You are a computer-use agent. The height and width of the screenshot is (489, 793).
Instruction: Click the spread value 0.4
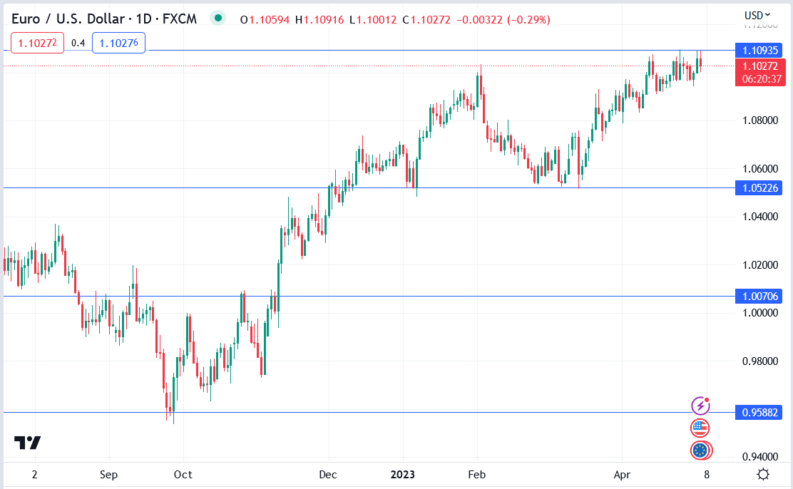tap(78, 42)
